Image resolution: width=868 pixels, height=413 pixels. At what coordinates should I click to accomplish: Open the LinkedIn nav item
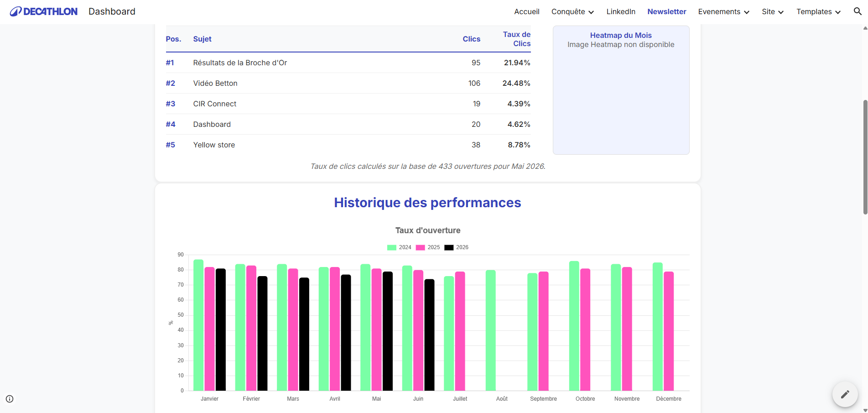621,12
